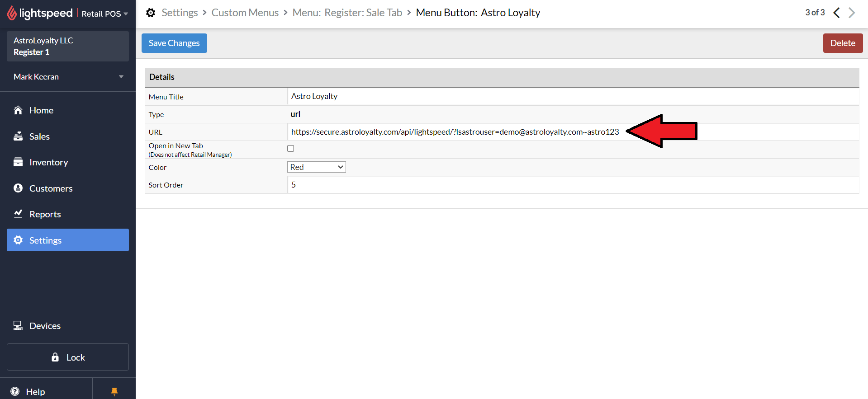The image size is (868, 399).
Task: Go to previous menu button record
Action: tap(836, 13)
